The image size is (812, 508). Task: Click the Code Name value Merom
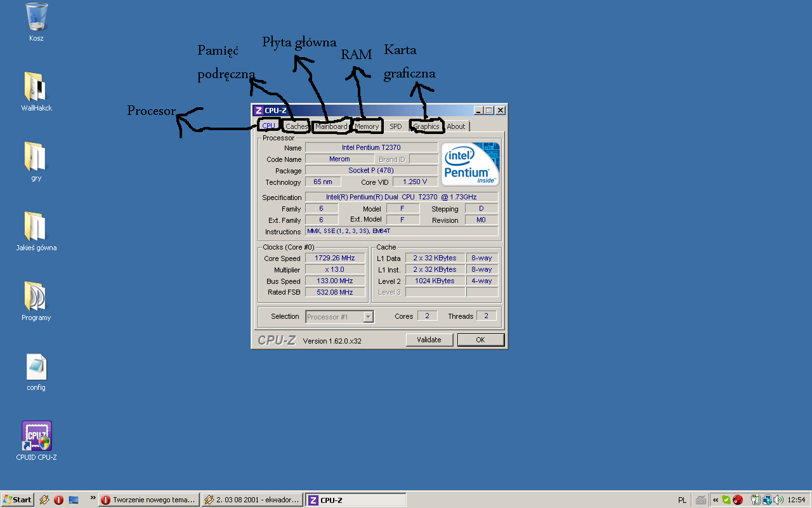(x=339, y=159)
